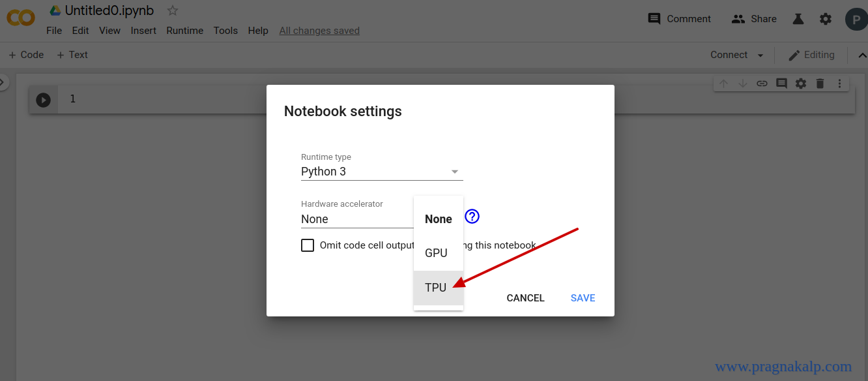Screen dimensions: 868x381
Task: Copy the cell link icon
Action: [x=762, y=84]
